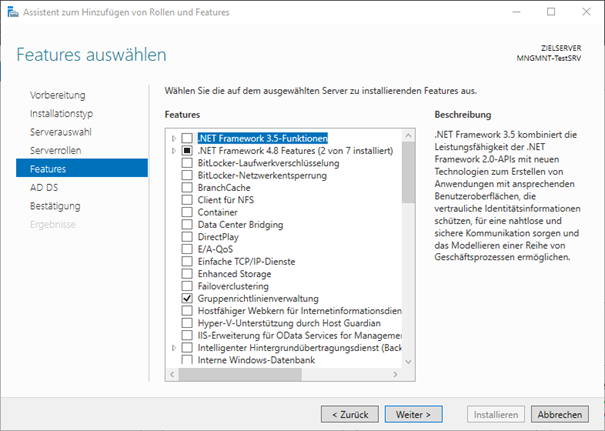Uncheck the Gruppenrichtlinienverwaltung checkbox
This screenshot has width=605, height=431.
pyautogui.click(x=187, y=298)
